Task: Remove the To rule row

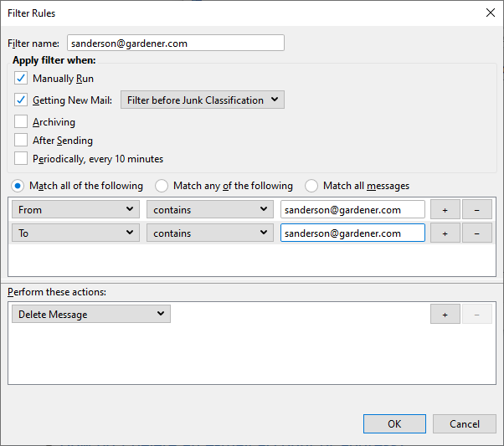Action: 476,233
